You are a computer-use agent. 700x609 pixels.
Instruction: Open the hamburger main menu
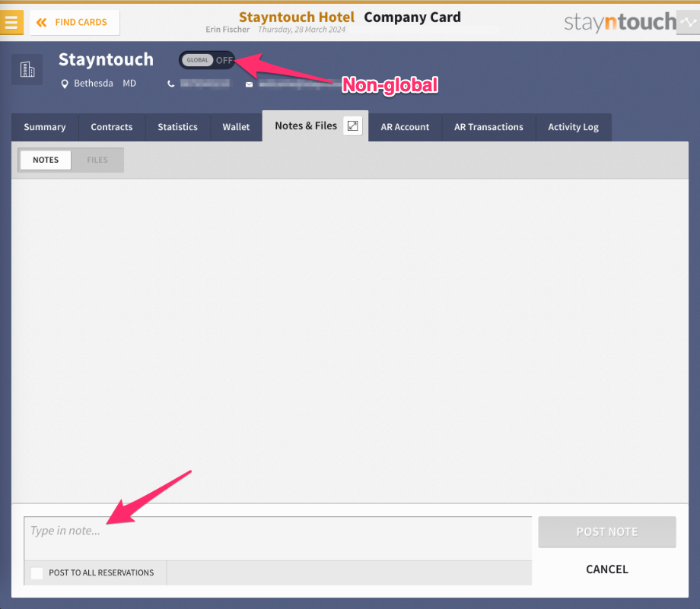[x=11, y=22]
